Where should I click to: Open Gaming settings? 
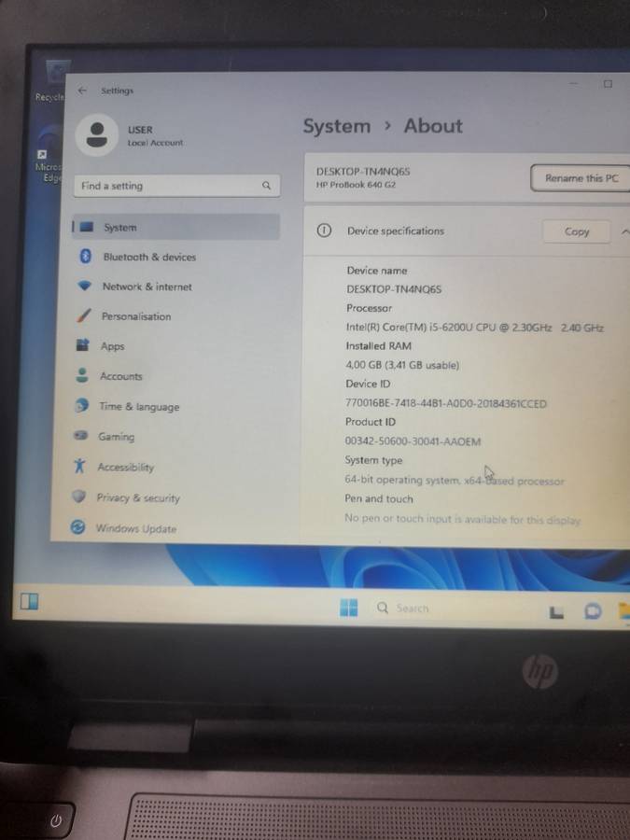pos(116,437)
